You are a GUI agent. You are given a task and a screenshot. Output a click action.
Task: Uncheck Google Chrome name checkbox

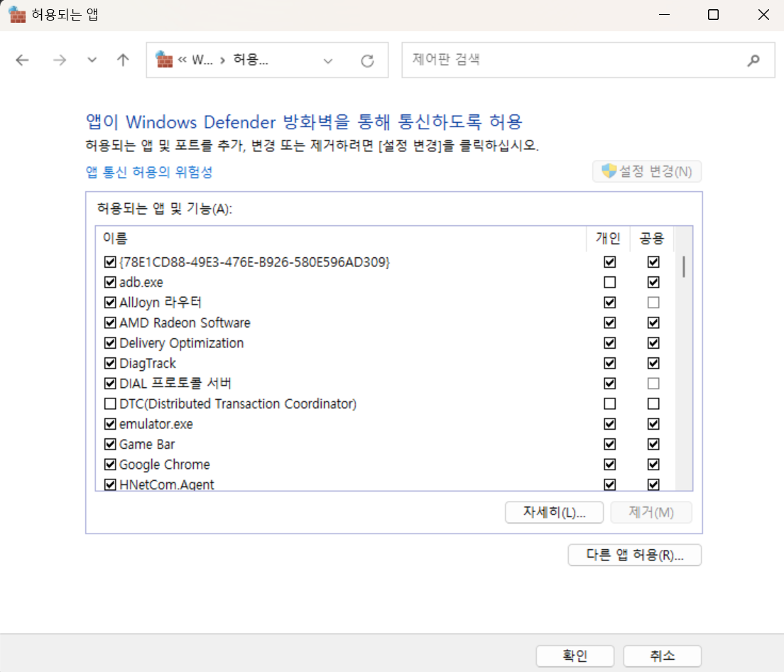click(x=110, y=465)
